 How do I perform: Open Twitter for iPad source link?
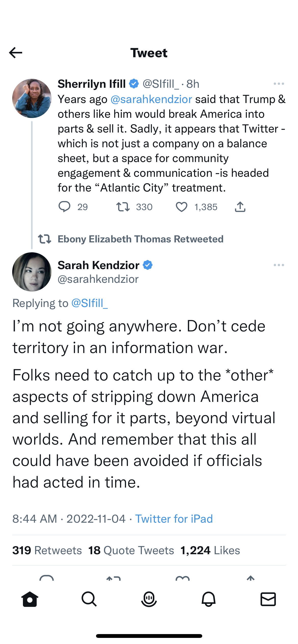click(174, 519)
